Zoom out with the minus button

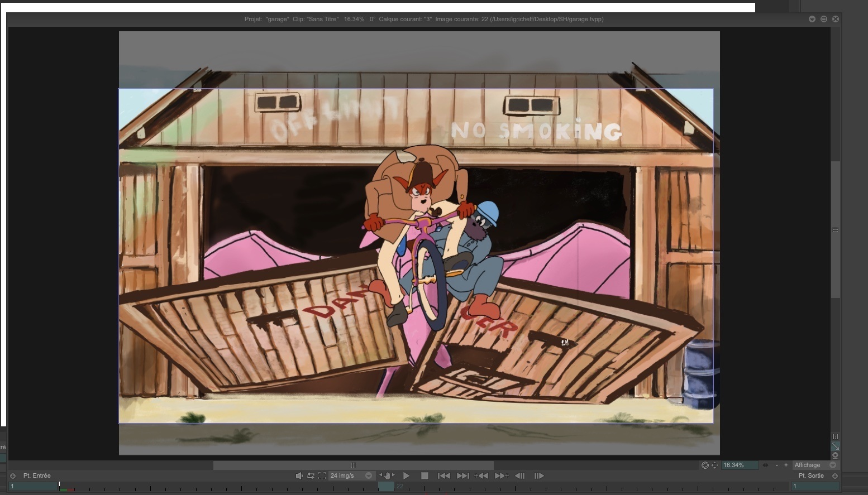tap(776, 465)
